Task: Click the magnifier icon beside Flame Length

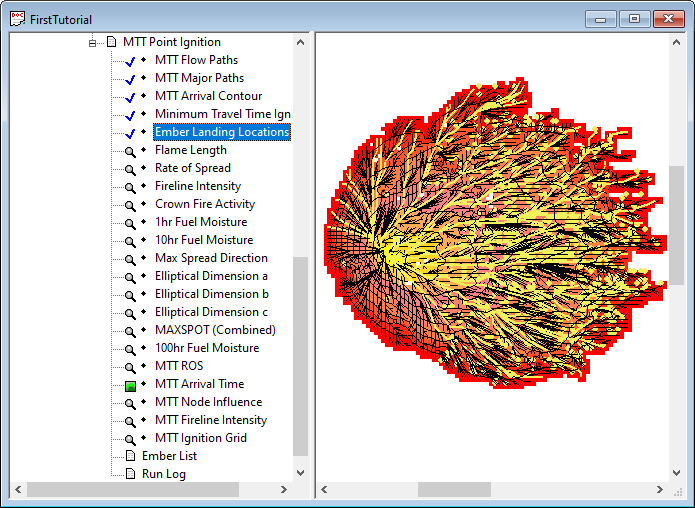Action: tap(129, 151)
